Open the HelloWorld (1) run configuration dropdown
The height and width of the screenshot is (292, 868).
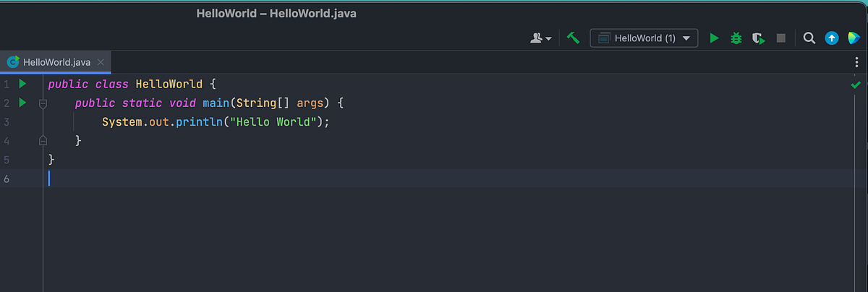click(x=644, y=38)
